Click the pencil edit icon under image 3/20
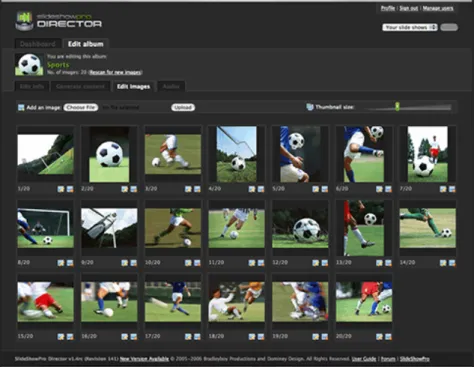Viewport: 474px width, 367px height. click(188, 189)
